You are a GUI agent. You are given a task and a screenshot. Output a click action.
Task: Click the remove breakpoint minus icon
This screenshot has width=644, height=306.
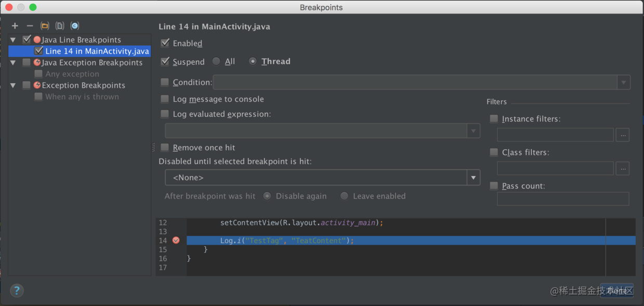[30, 26]
